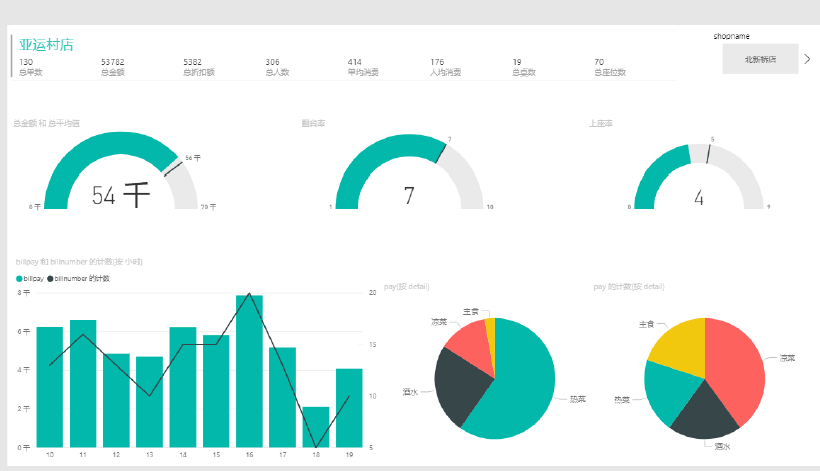The width and height of the screenshot is (820, 471).
Task: Click the 54 千 gauge center value
Action: tap(121, 196)
